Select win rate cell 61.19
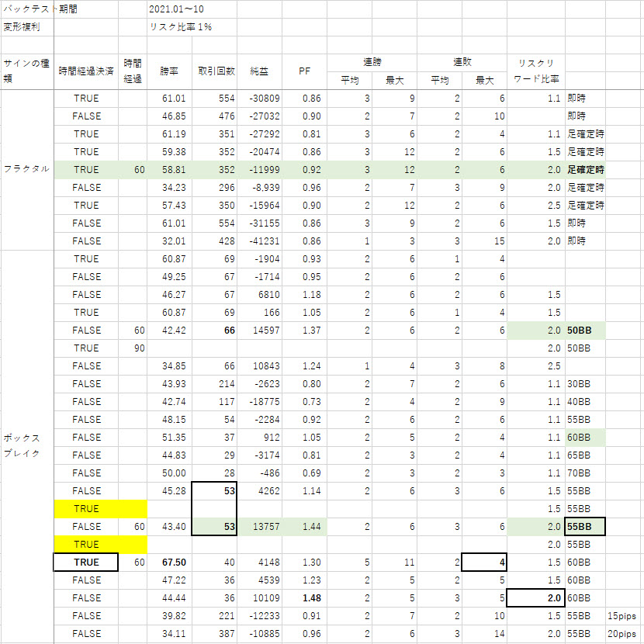Viewport: 644px width, 644px height. click(x=169, y=134)
